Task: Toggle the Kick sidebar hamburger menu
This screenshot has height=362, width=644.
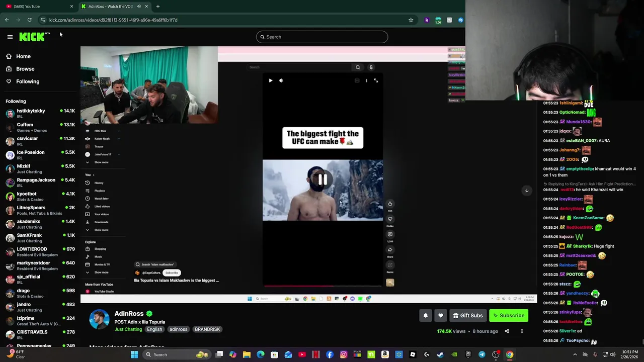Action: [10, 37]
